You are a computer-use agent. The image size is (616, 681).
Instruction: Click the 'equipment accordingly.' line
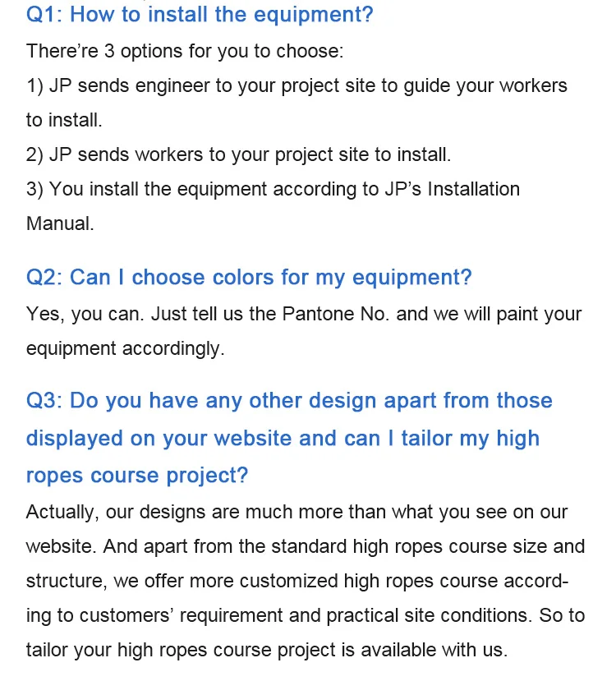point(125,348)
